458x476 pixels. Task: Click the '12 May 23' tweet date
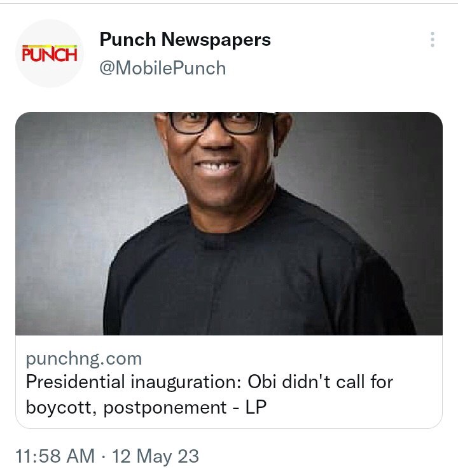point(155,456)
